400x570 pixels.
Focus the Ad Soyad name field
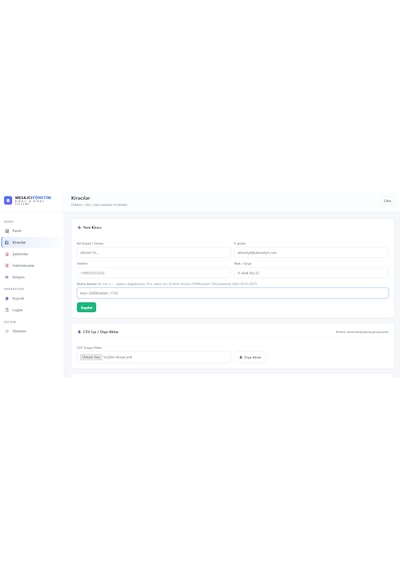coord(153,253)
